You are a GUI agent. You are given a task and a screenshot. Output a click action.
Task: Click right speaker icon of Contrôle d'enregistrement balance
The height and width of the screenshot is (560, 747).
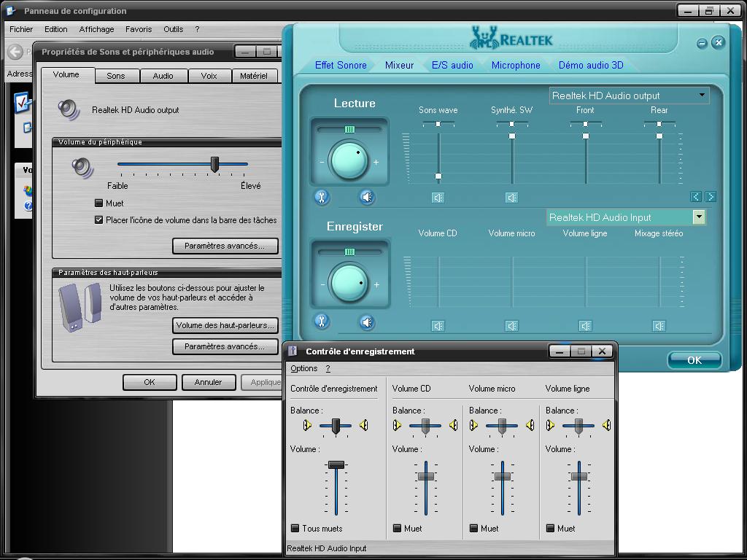[x=364, y=425]
